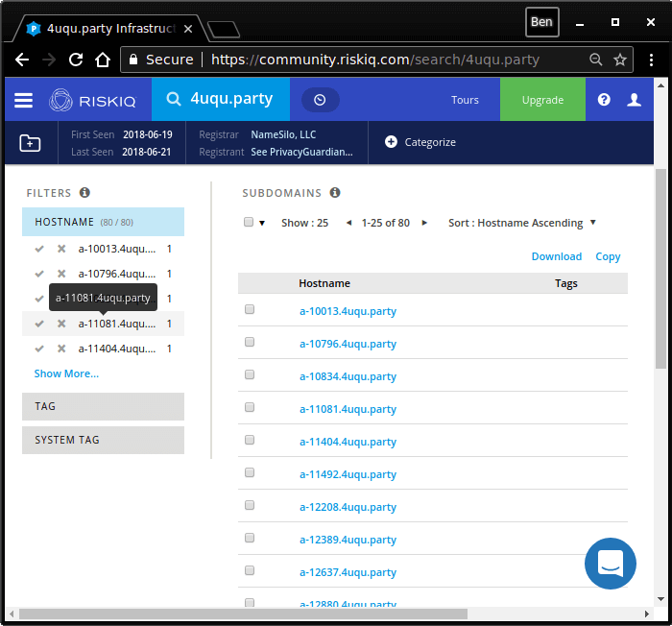Open the a-12637.4uqu.party hostname link
The width and height of the screenshot is (672, 626).
348,572
